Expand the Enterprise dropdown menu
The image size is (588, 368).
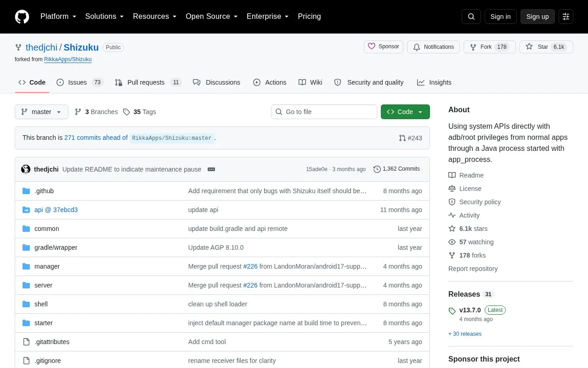click(x=268, y=17)
